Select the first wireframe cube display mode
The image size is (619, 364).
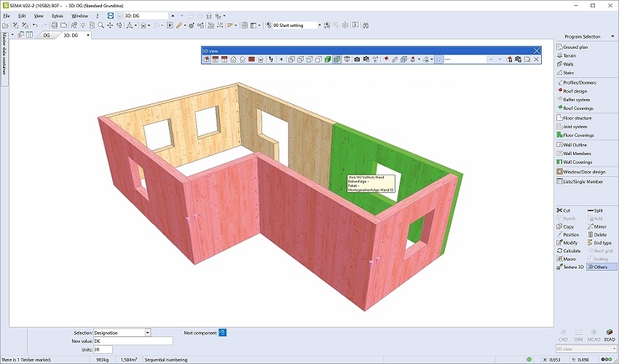(x=291, y=59)
